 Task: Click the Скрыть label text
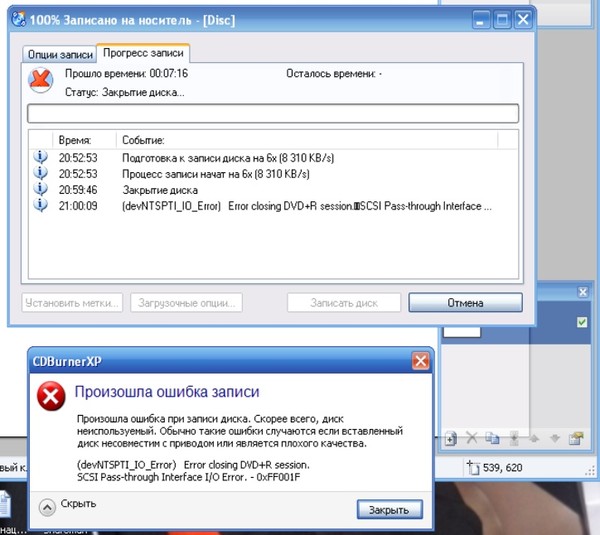78,503
